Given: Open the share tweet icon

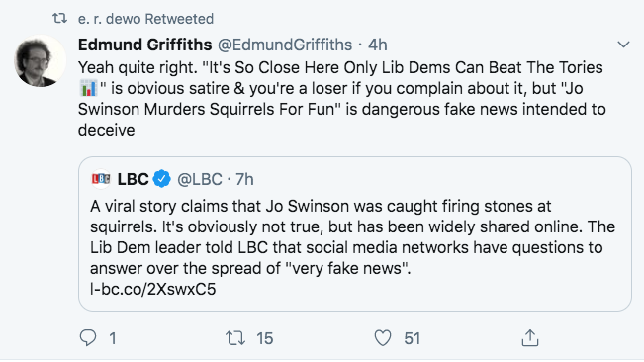Looking at the screenshot, I should coord(530,338).
